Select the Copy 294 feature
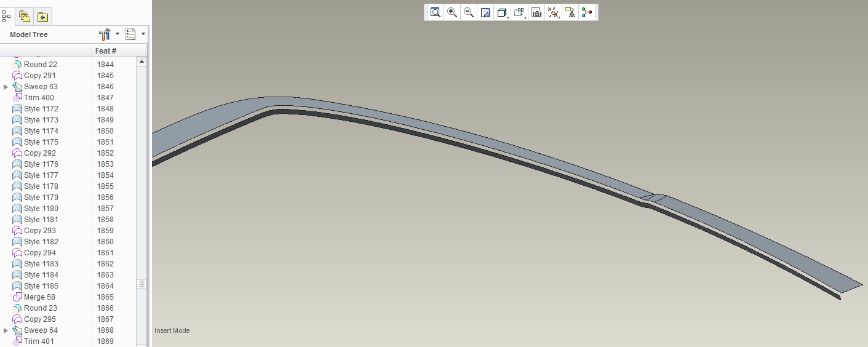Screen dimensions: 868x347 (x=40, y=253)
